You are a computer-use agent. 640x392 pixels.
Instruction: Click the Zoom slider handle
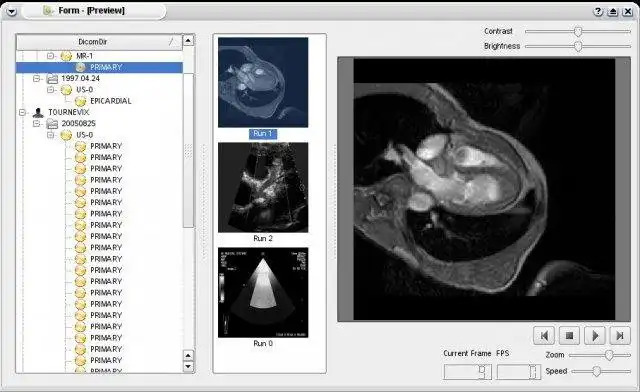coord(609,355)
